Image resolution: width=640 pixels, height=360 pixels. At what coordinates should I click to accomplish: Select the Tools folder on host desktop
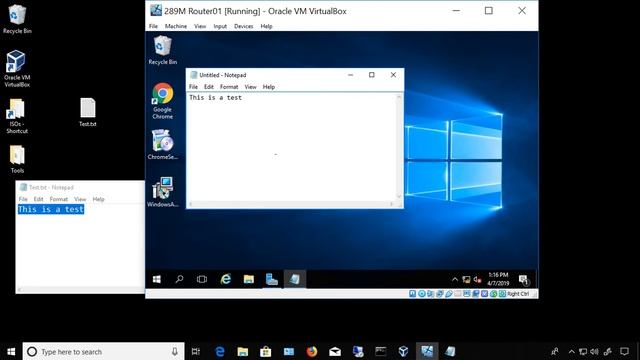[x=17, y=160]
